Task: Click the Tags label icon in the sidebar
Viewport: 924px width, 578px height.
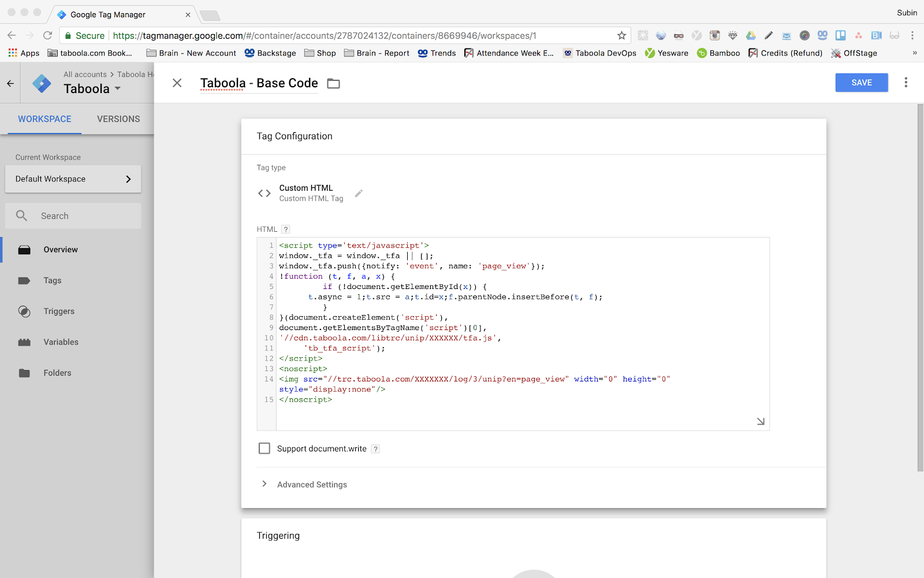Action: (24, 281)
